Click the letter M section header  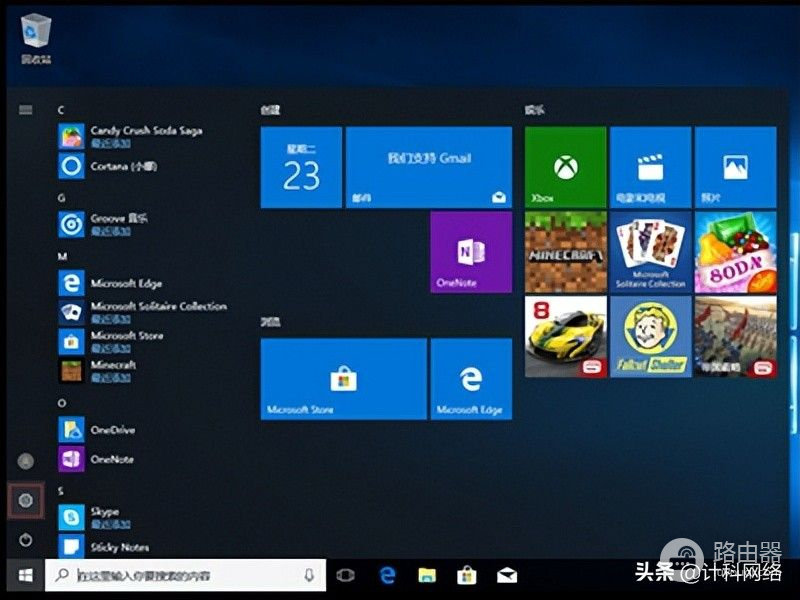pyautogui.click(x=62, y=256)
